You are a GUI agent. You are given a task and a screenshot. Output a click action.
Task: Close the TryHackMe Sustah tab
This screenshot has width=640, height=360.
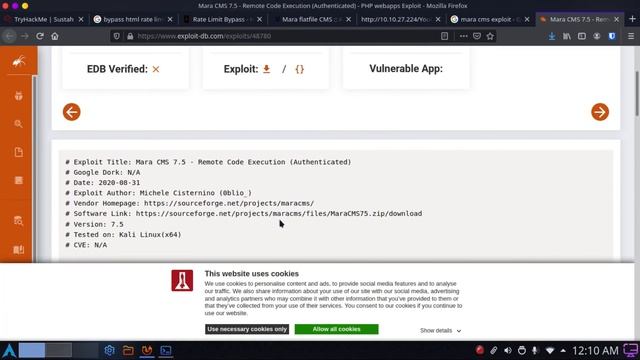pos(81,19)
